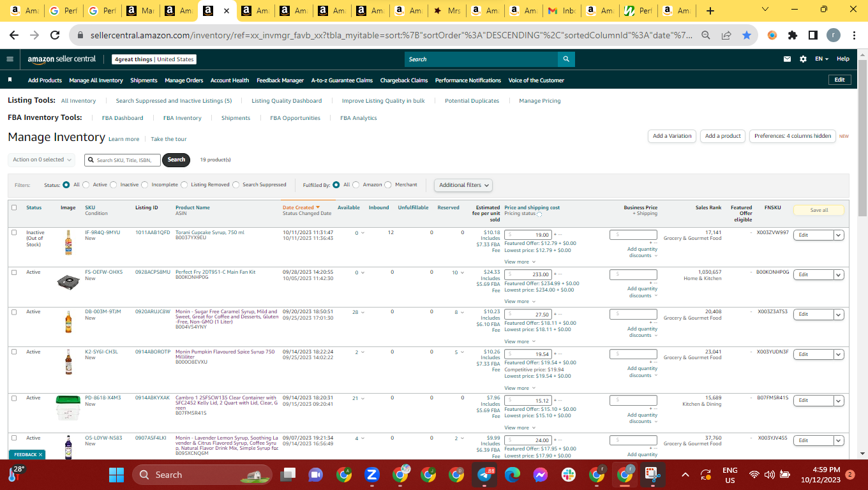The height and width of the screenshot is (490, 868).
Task: Select the Inactive status radio button
Action: [114, 185]
